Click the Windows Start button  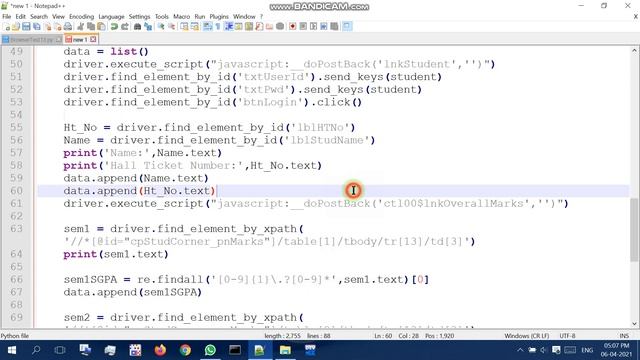pyautogui.click(x=11, y=350)
